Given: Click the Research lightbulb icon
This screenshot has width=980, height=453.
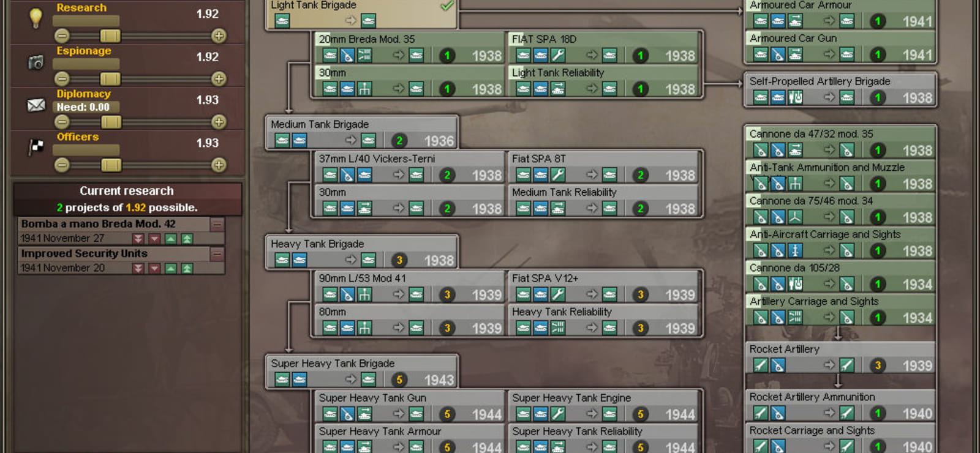Looking at the screenshot, I should [36, 18].
